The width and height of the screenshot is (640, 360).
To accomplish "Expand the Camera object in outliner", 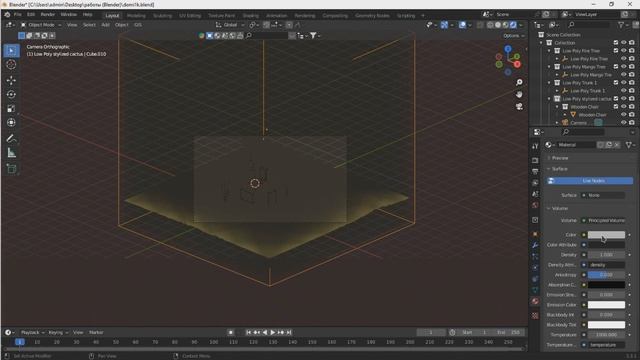I will click(x=557, y=122).
